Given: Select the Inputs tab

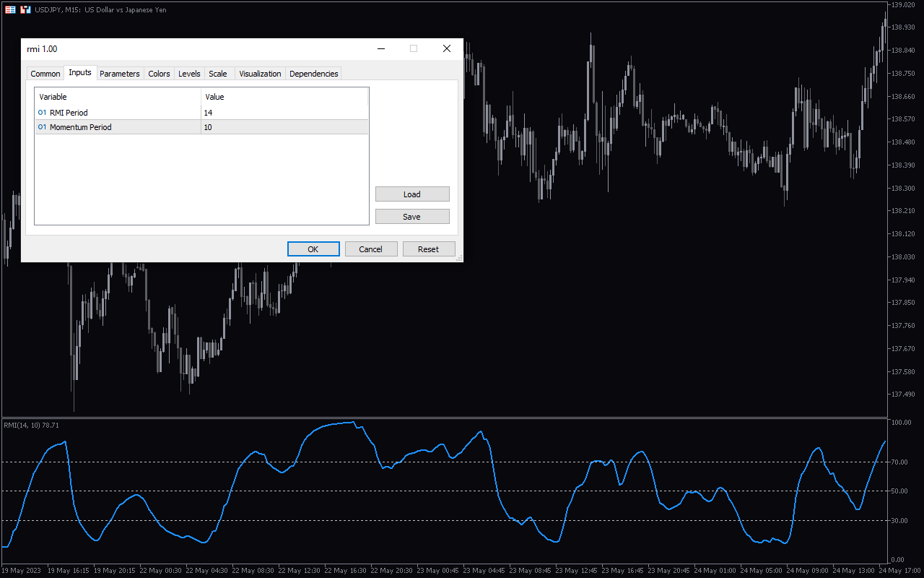Looking at the screenshot, I should pos(80,72).
